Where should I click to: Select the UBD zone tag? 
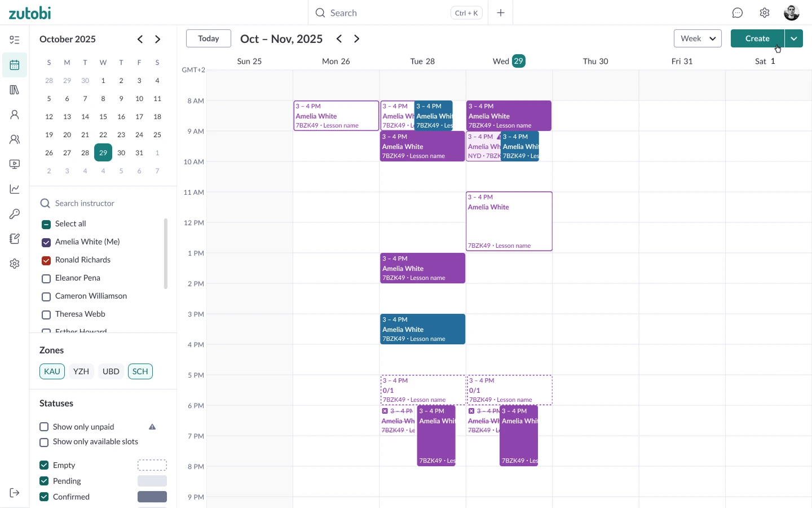(x=111, y=371)
